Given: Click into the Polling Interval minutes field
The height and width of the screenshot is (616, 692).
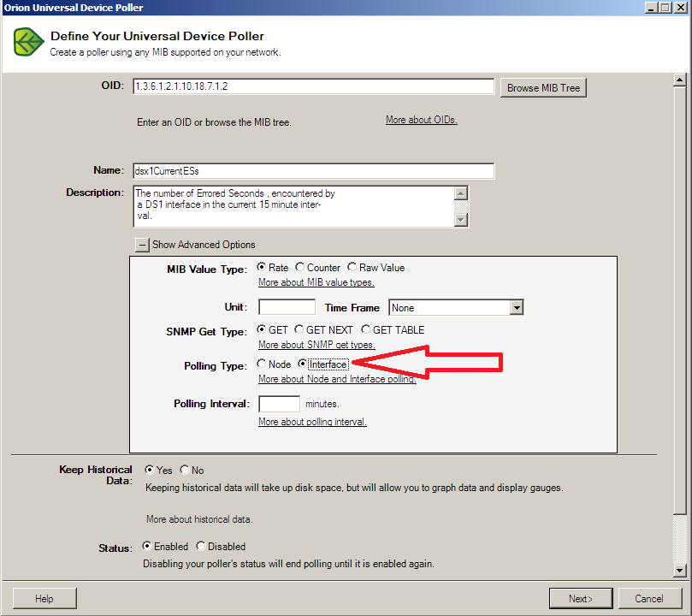Looking at the screenshot, I should (x=279, y=404).
